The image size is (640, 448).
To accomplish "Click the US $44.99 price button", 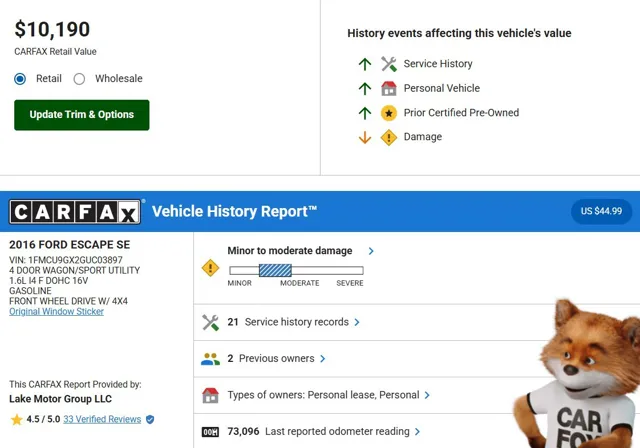I will (601, 211).
